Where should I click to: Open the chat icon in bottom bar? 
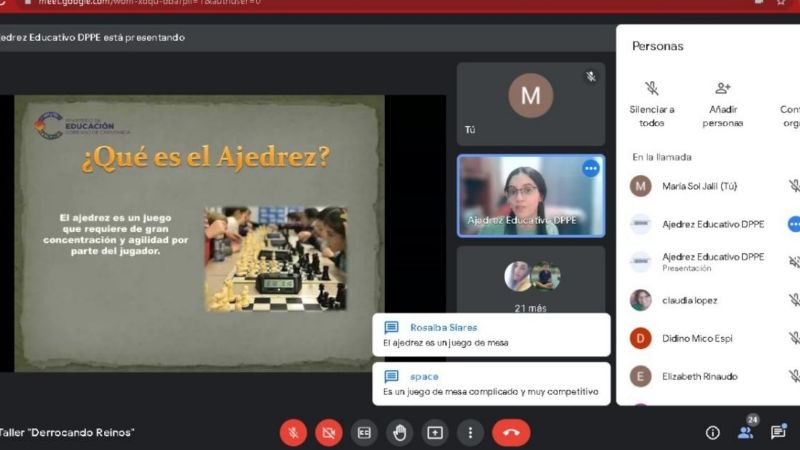pos(779,432)
